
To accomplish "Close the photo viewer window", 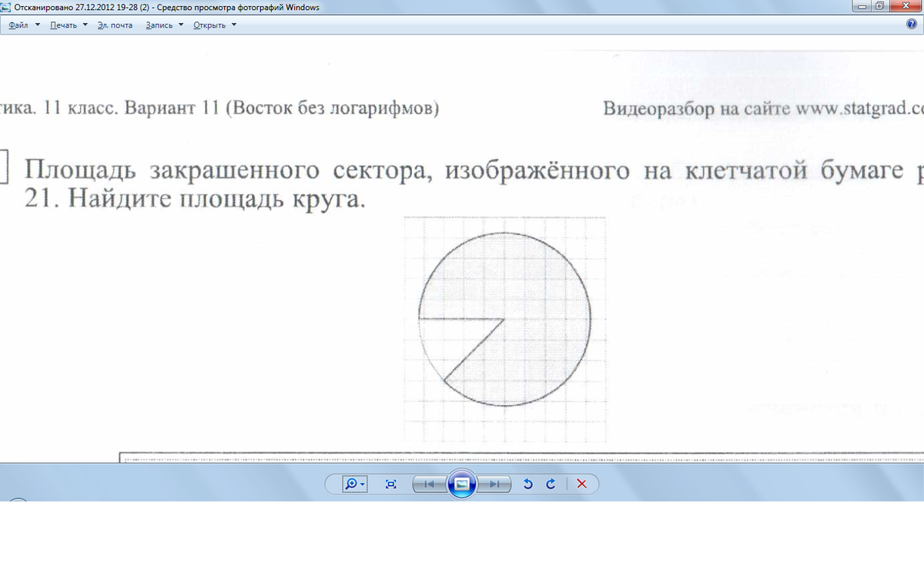I will tap(906, 6).
